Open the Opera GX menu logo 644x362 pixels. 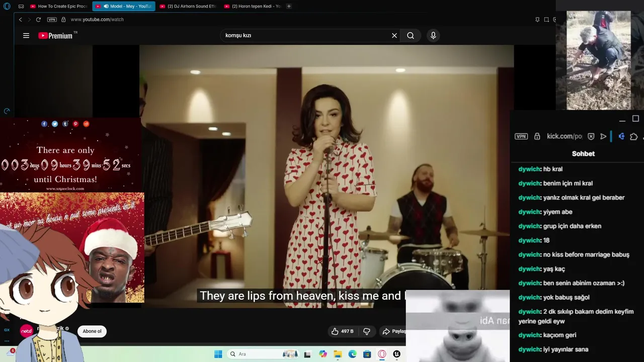coord(7,6)
